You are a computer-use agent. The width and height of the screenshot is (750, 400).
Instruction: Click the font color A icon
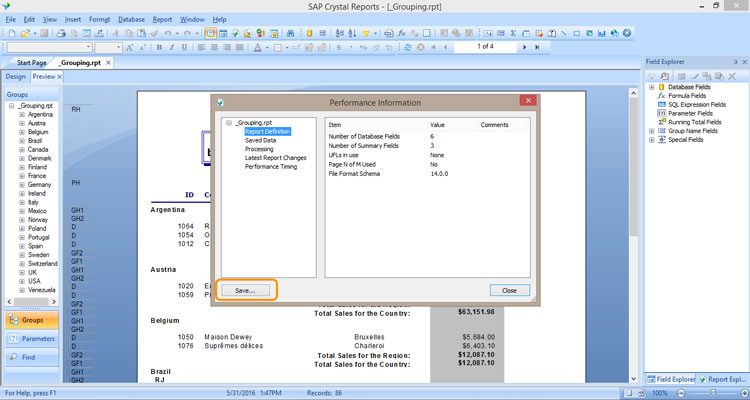click(257, 47)
